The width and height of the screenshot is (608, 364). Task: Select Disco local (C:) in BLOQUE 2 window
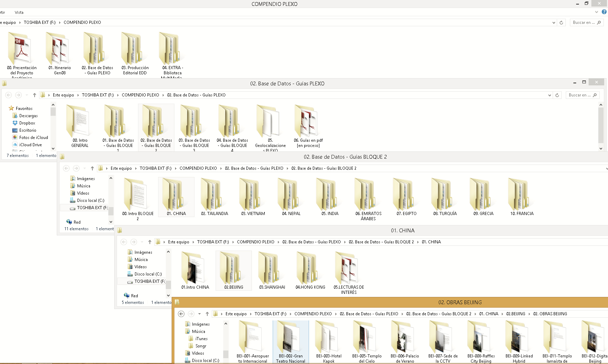pyautogui.click(x=91, y=200)
